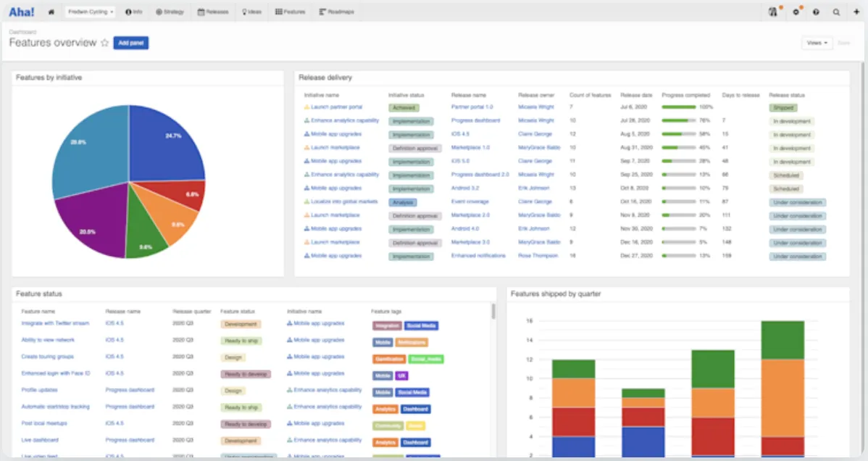The height and width of the screenshot is (461, 868).
Task: Open the Launch partner portal initiative link
Action: [x=337, y=107]
